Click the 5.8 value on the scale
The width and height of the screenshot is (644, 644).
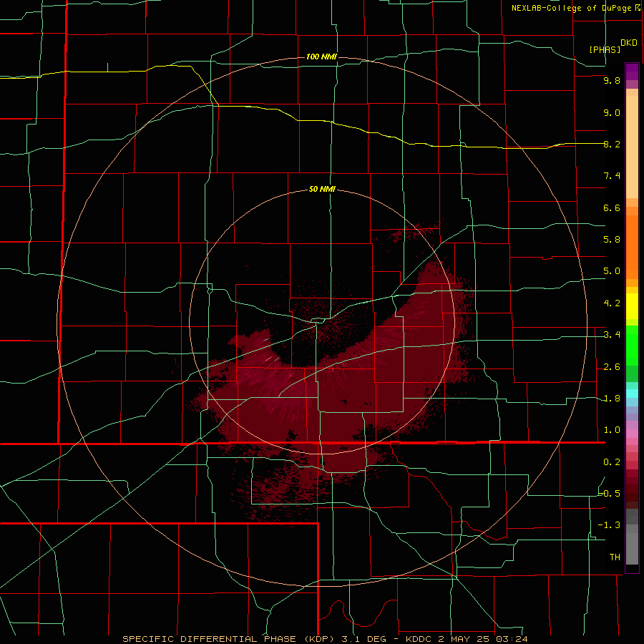tap(612, 240)
